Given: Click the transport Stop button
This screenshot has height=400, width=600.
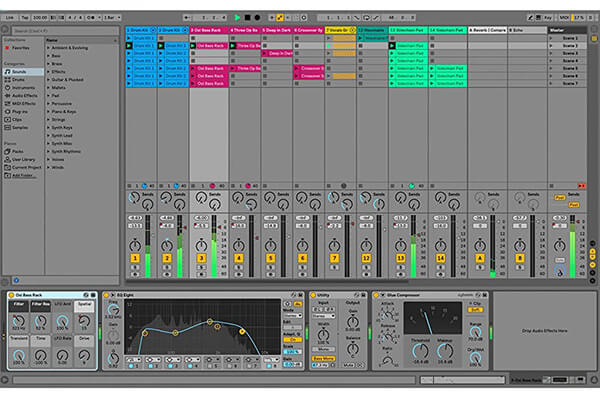Looking at the screenshot, I should coord(248,18).
